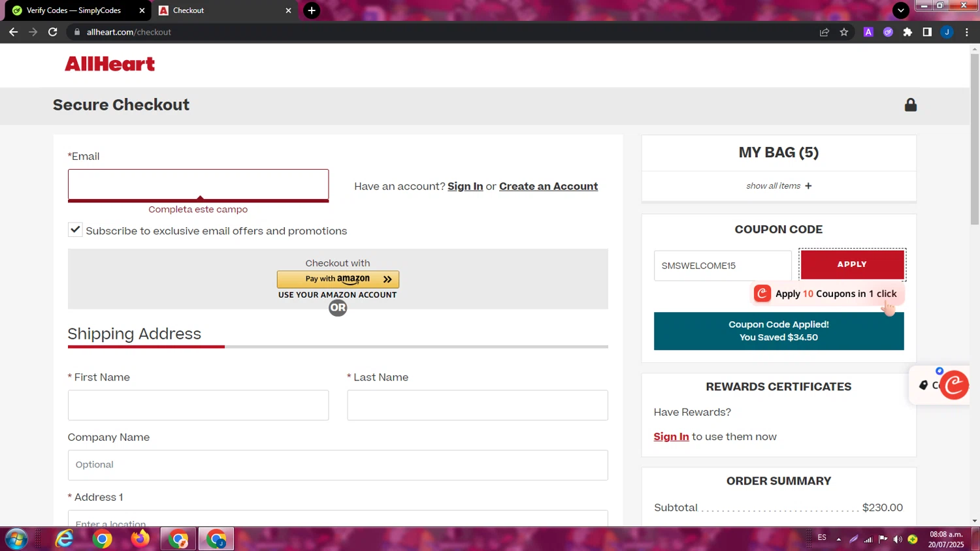Open the Windows Start button
The width and height of the screenshot is (980, 551).
pyautogui.click(x=16, y=539)
